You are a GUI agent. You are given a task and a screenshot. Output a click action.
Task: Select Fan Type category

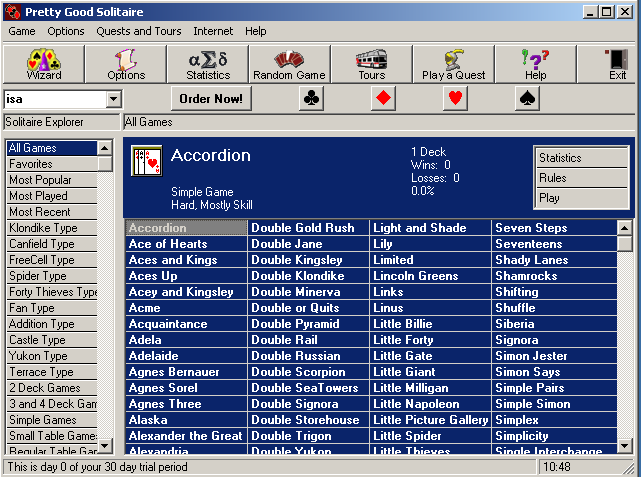pos(52,308)
